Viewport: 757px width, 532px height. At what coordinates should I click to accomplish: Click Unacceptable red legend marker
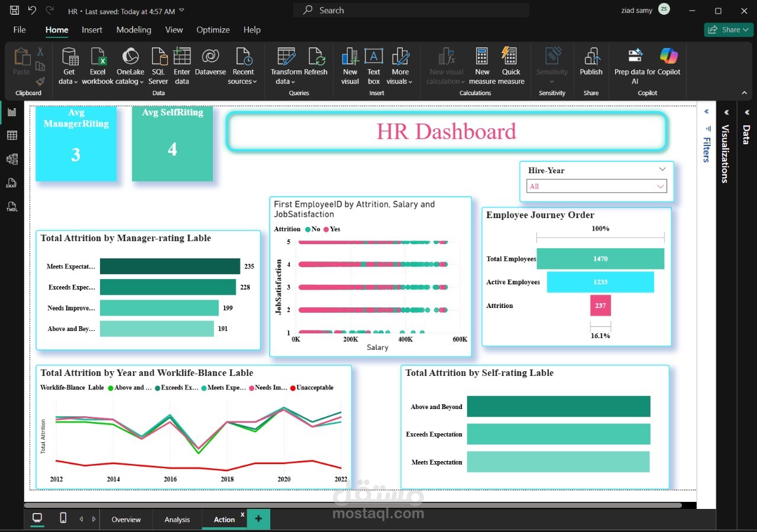(x=293, y=388)
